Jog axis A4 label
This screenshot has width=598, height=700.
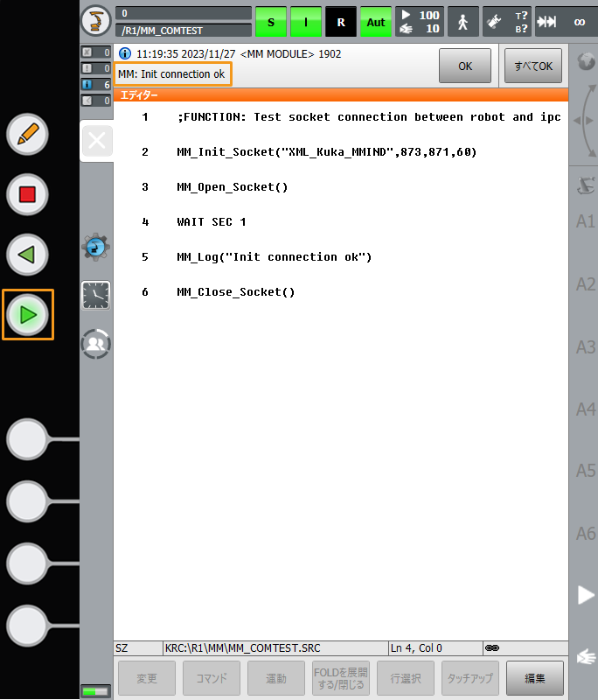pos(585,409)
